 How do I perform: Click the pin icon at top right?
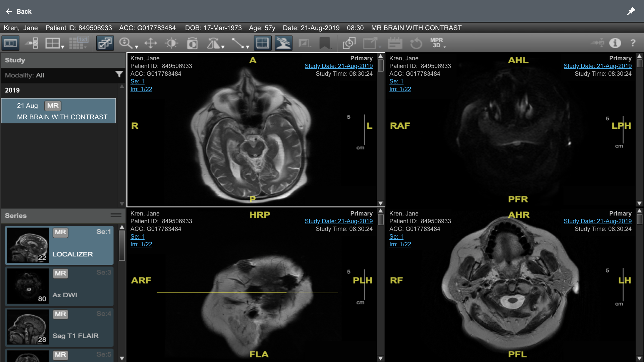point(631,11)
